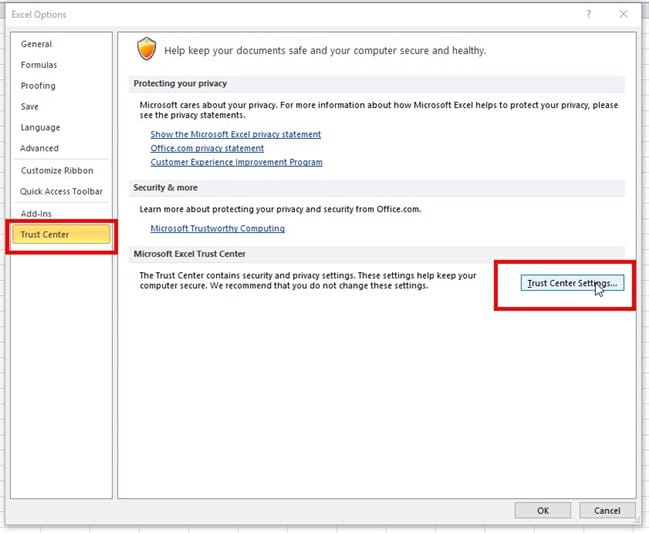Open Advanced options
Screen dimensions: 649x533
pyautogui.click(x=39, y=148)
